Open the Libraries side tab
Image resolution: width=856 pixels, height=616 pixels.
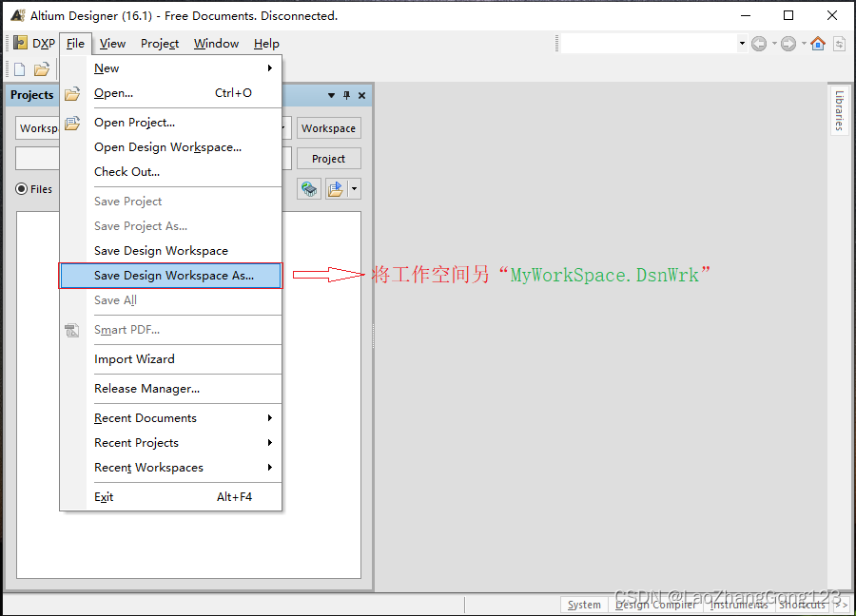click(x=839, y=110)
